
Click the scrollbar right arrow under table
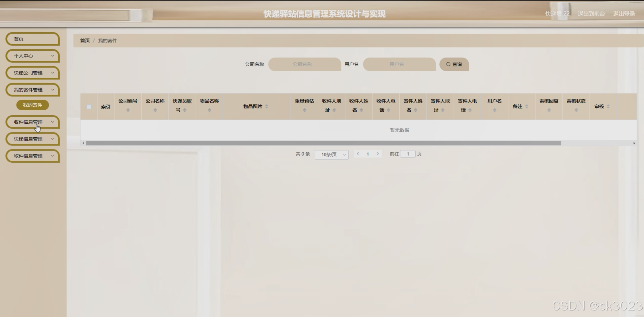(634, 143)
